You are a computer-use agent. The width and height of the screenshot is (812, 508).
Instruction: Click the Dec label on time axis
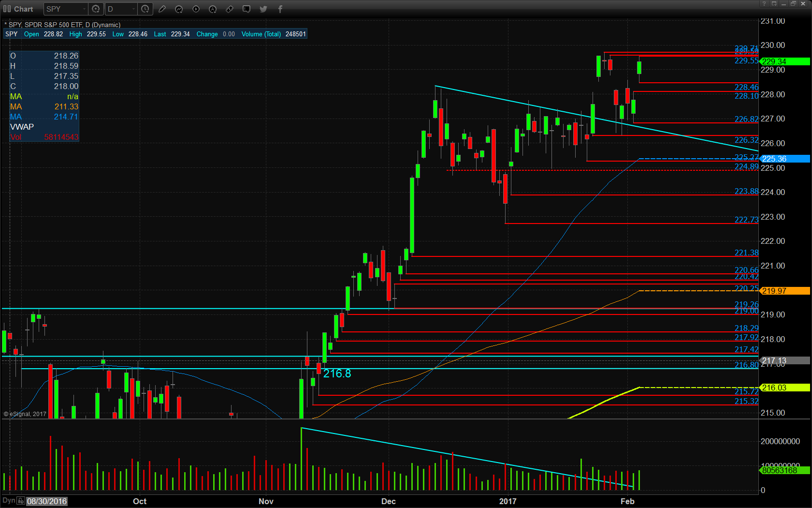pyautogui.click(x=389, y=501)
